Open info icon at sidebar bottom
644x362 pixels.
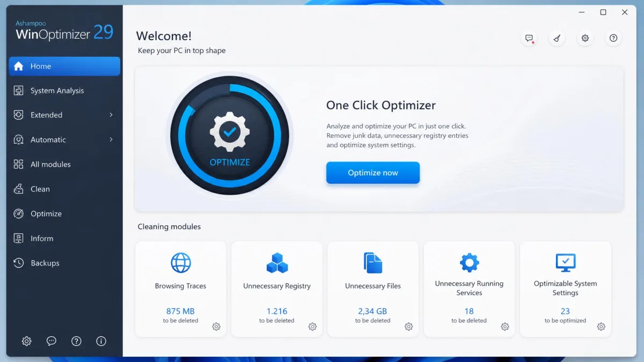click(101, 341)
